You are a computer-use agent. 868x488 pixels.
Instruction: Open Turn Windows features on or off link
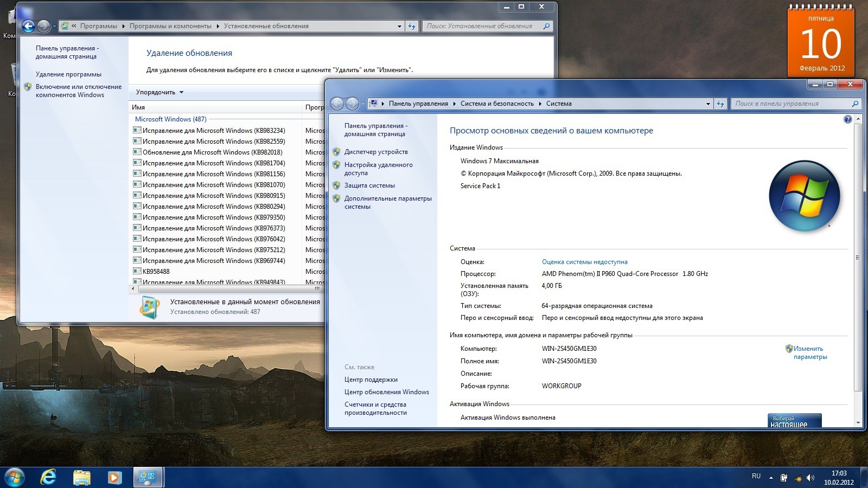click(78, 91)
